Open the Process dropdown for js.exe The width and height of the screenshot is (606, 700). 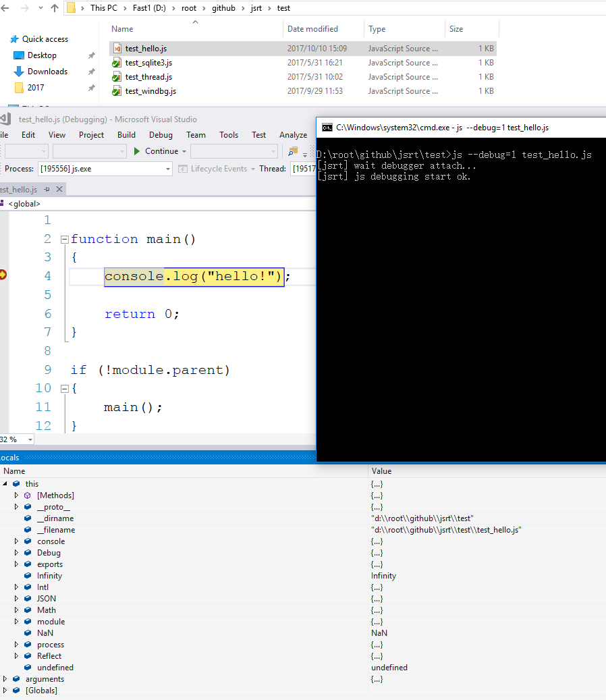click(x=168, y=169)
